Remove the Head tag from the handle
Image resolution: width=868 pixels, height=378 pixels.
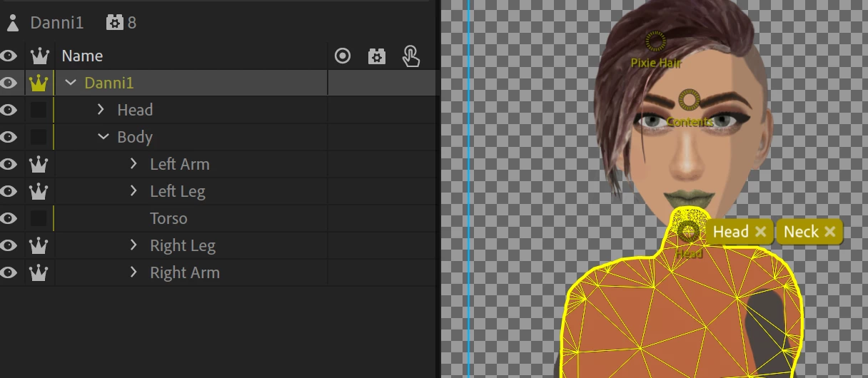pos(761,232)
